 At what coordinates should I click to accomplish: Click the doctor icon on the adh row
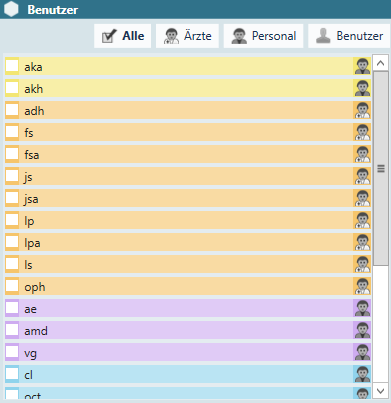click(362, 110)
